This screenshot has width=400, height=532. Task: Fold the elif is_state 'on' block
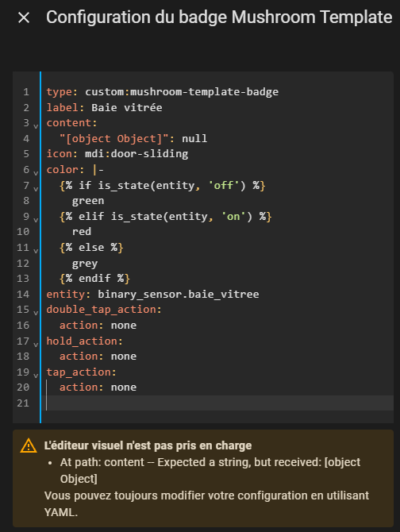(x=36, y=219)
